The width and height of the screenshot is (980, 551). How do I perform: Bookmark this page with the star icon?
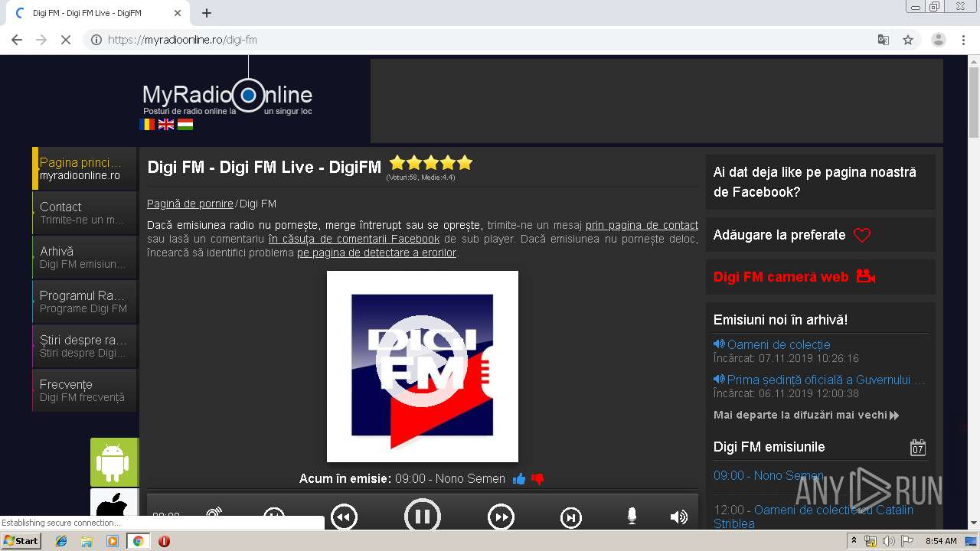[x=908, y=40]
